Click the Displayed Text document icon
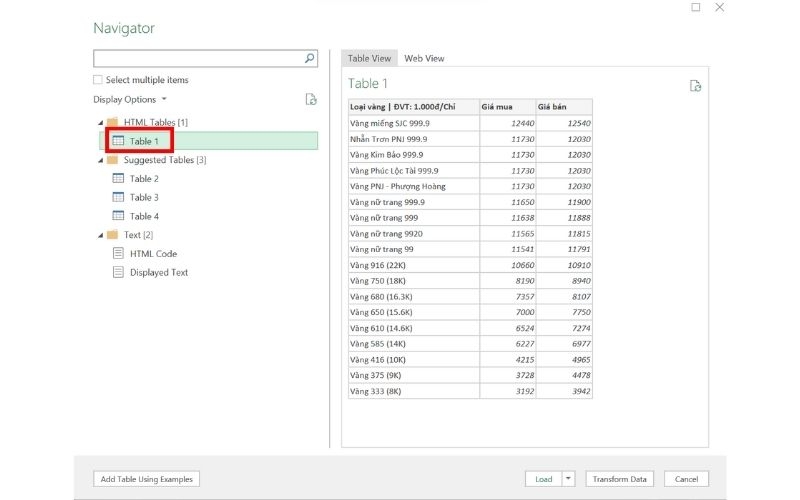Viewport: 800px width, 500px height. 118,272
